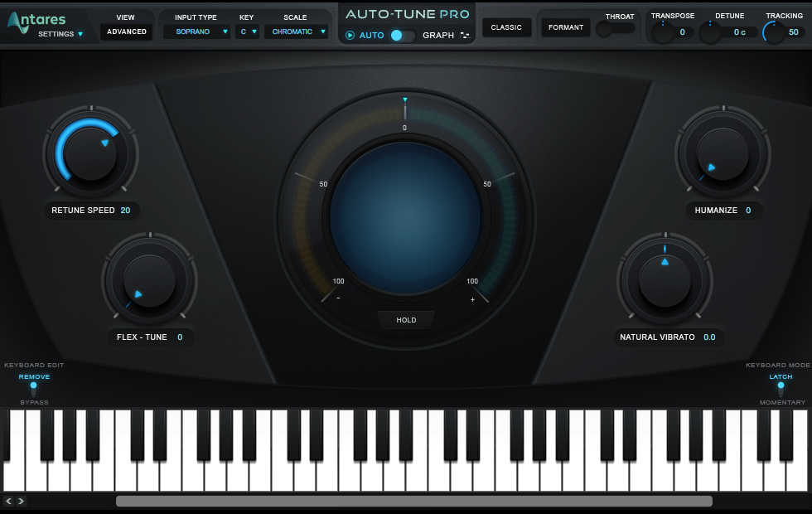
Task: Open the Settings menu
Action: click(x=60, y=34)
